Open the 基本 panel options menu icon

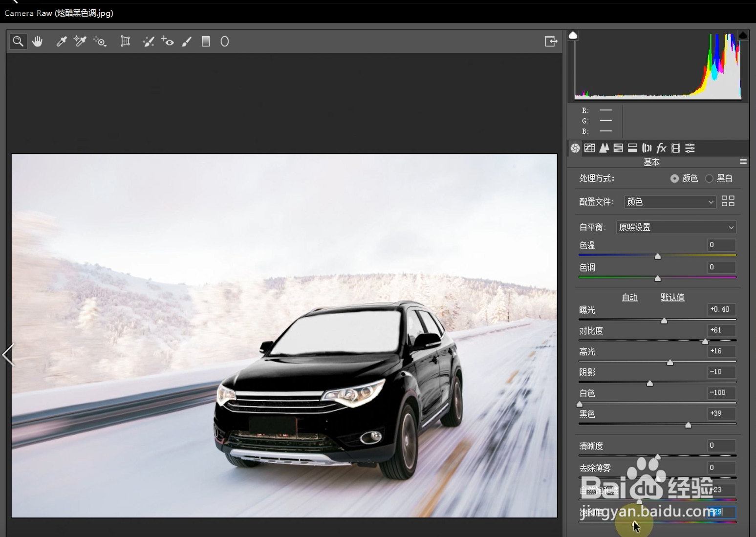click(743, 162)
